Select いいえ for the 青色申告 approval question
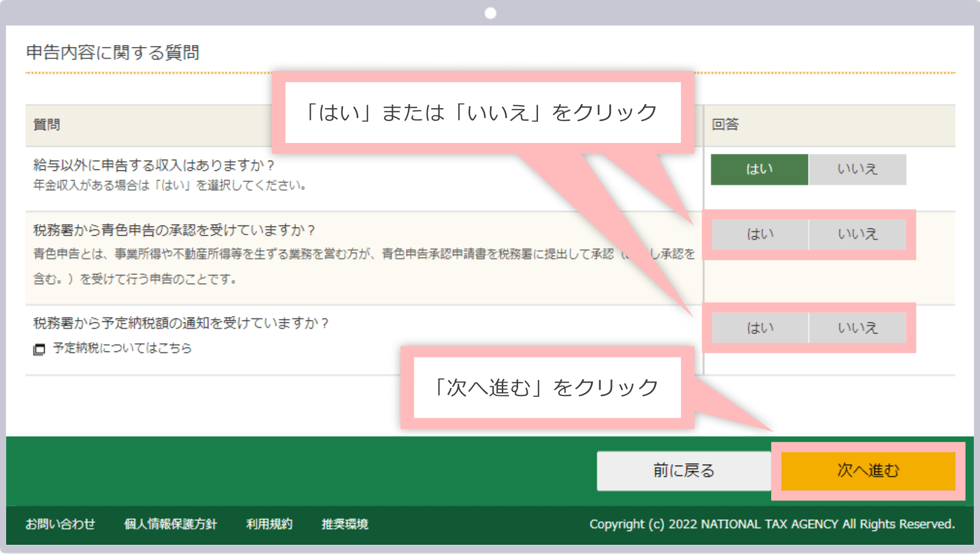 click(857, 234)
